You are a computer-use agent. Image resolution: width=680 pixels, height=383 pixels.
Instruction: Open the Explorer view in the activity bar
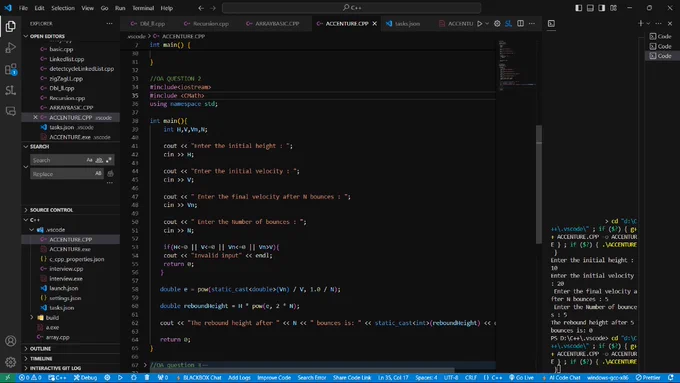click(x=10, y=26)
